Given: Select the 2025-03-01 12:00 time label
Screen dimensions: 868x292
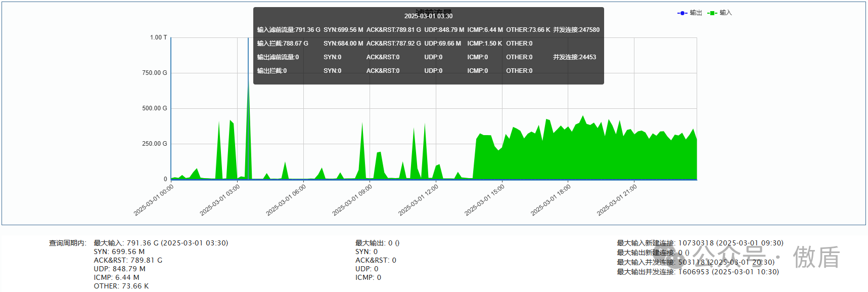Looking at the screenshot, I should 419,200.
